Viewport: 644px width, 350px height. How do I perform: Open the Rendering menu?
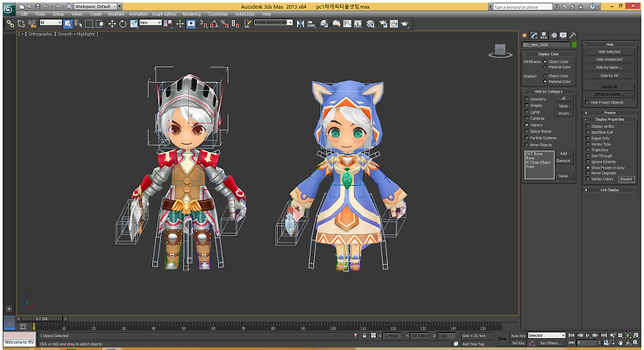click(192, 14)
